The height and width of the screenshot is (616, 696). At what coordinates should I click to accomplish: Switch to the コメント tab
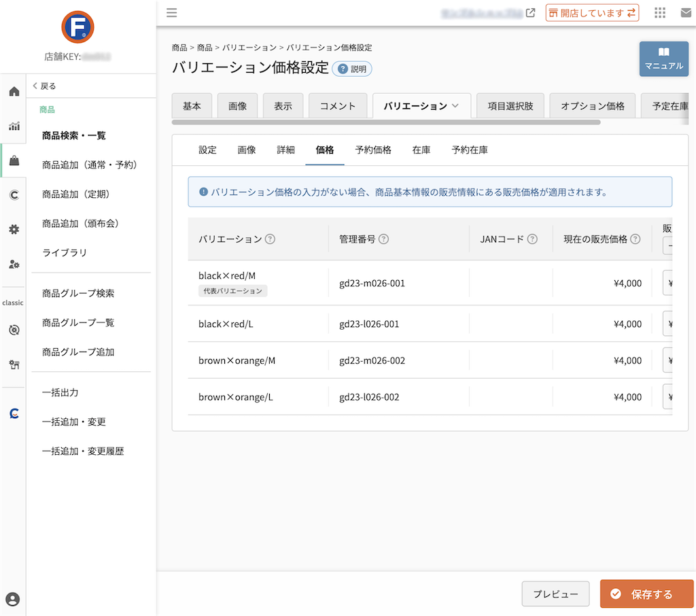338,105
